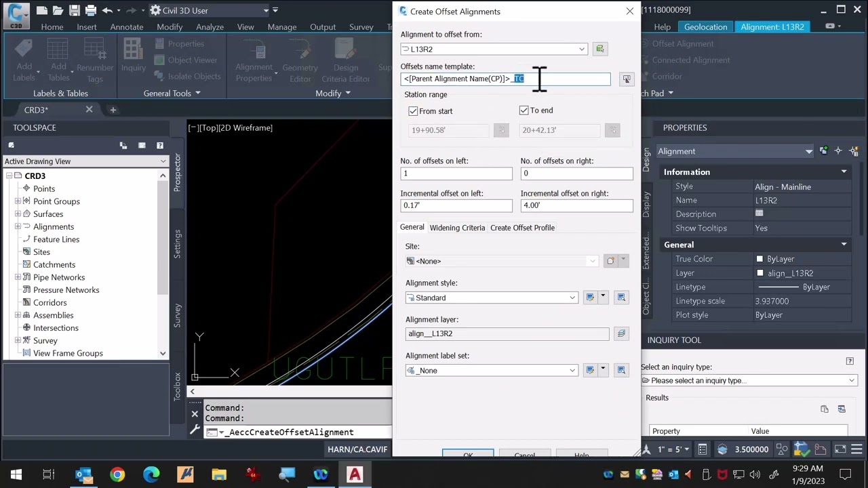The width and height of the screenshot is (868, 488).
Task: Click Undo arrow in quick access toolbar
Action: [x=108, y=10]
